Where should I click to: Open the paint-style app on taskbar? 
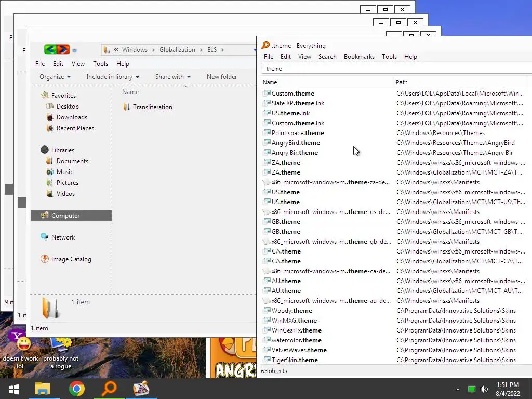tap(141, 389)
